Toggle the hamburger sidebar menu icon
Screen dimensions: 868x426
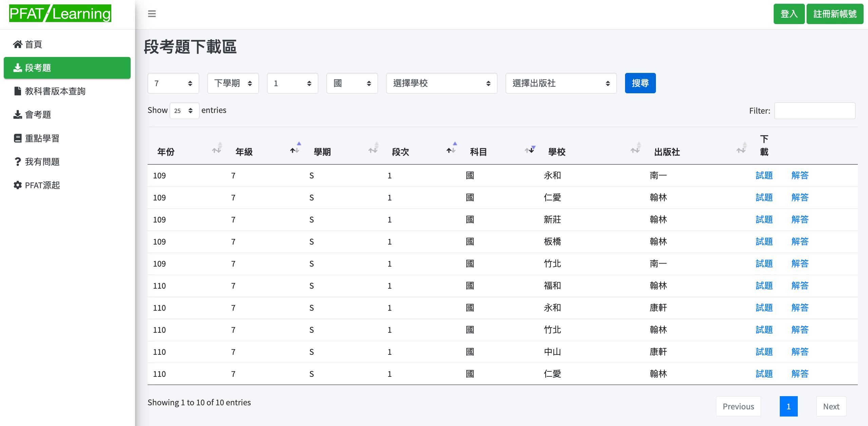152,14
